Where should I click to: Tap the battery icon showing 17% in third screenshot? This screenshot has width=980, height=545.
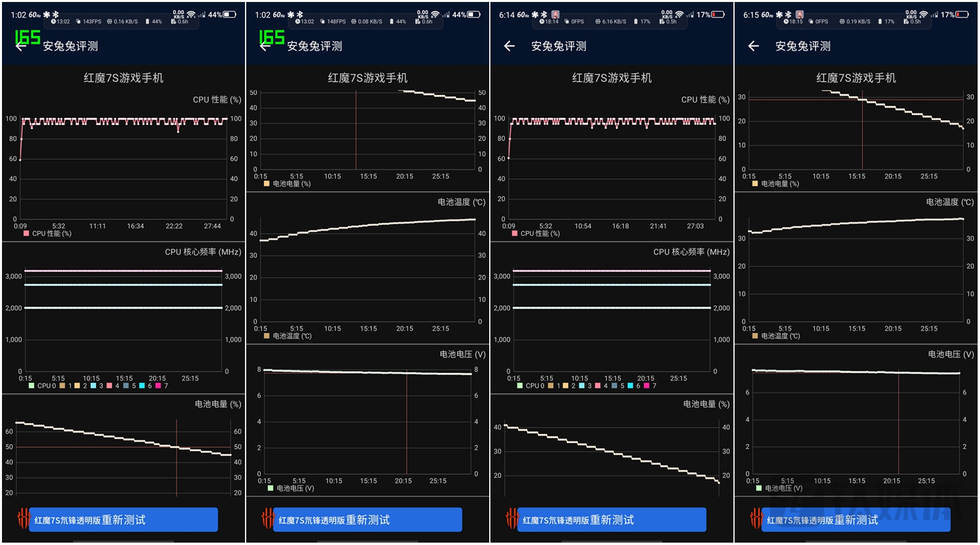pos(718,15)
